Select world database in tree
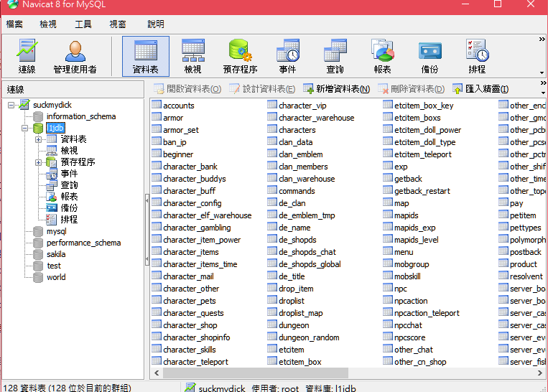The image size is (548, 392). click(x=56, y=277)
